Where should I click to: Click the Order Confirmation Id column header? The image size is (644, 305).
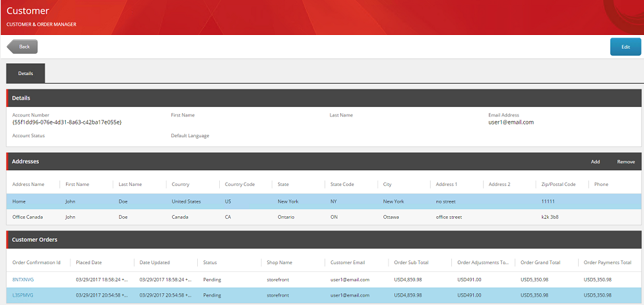tap(36, 263)
